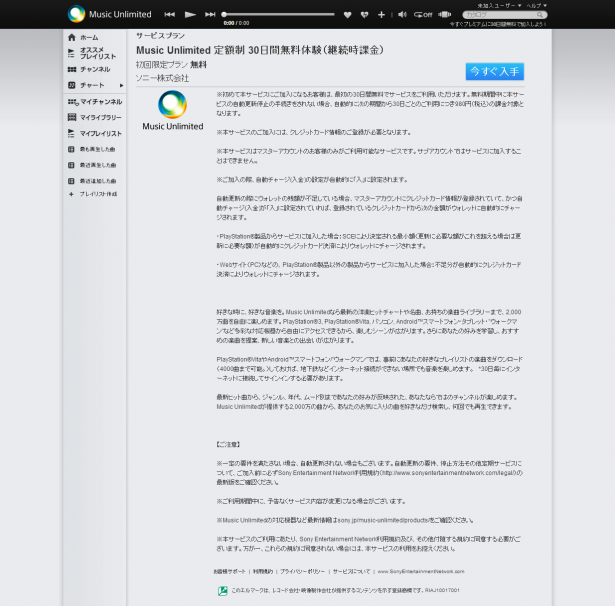Click the shuffle icon beside repeat toggle
This screenshot has width=615, height=606.
(x=444, y=15)
